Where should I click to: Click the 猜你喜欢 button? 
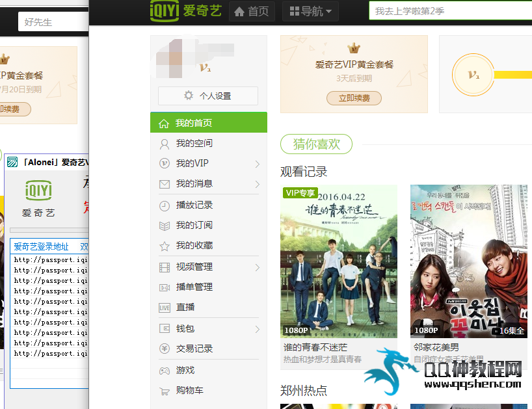click(316, 144)
